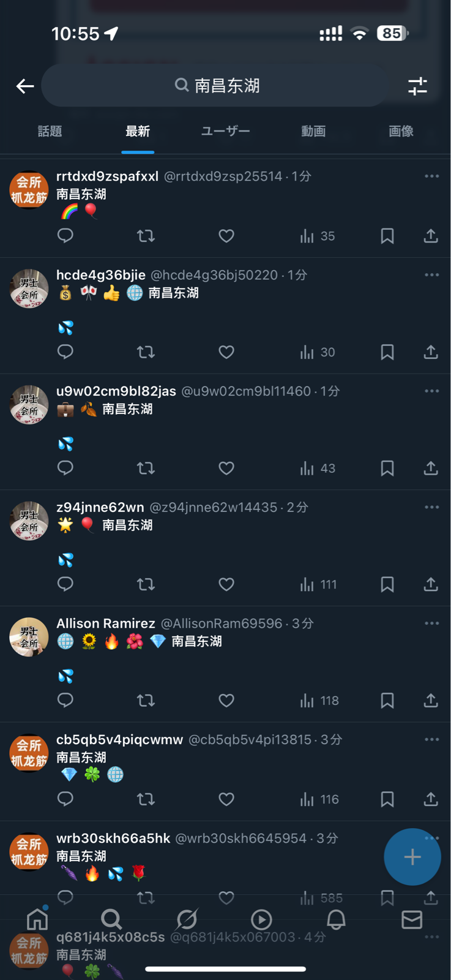This screenshot has height=980, width=451.
Task: Tap the blue compose post button
Action: point(412,856)
